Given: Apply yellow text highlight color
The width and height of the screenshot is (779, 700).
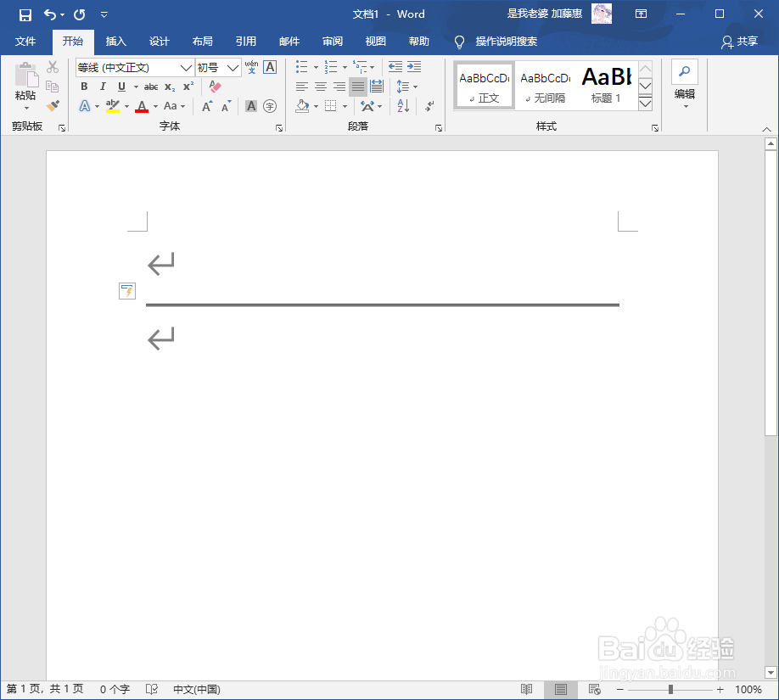Looking at the screenshot, I should [115, 105].
